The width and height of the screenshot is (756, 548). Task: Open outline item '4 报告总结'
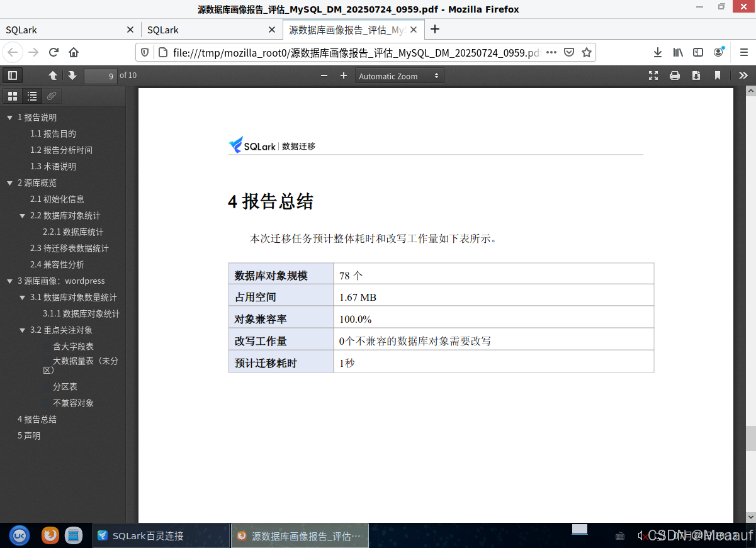pyautogui.click(x=37, y=420)
